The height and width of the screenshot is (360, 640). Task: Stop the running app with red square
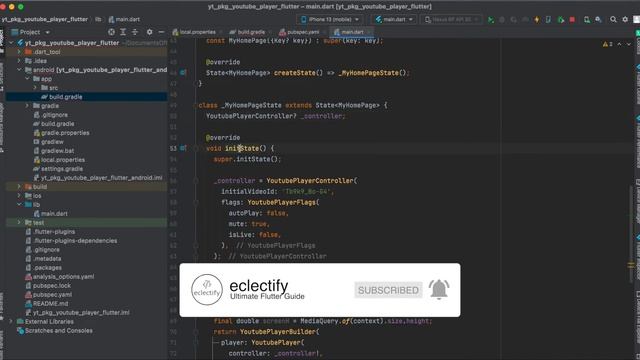click(x=572, y=20)
